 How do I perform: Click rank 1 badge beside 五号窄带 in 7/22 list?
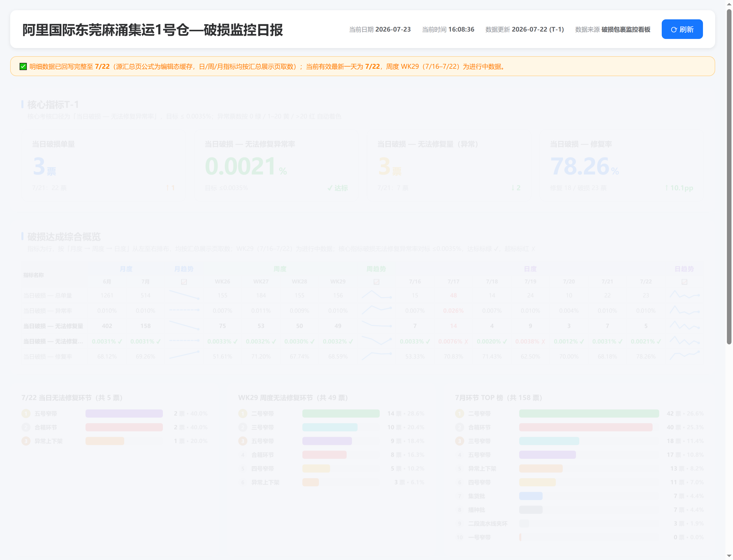point(26,414)
